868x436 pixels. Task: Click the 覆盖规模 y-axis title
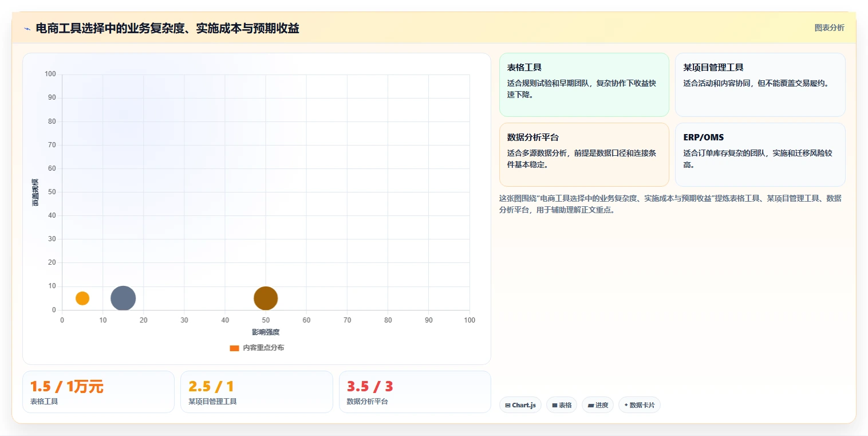tap(35, 192)
